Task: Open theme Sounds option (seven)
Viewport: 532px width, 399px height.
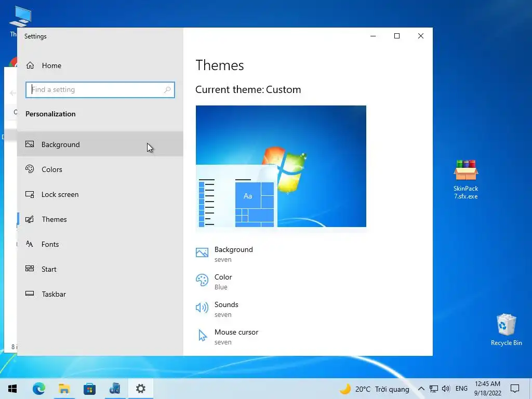Action: point(217,309)
